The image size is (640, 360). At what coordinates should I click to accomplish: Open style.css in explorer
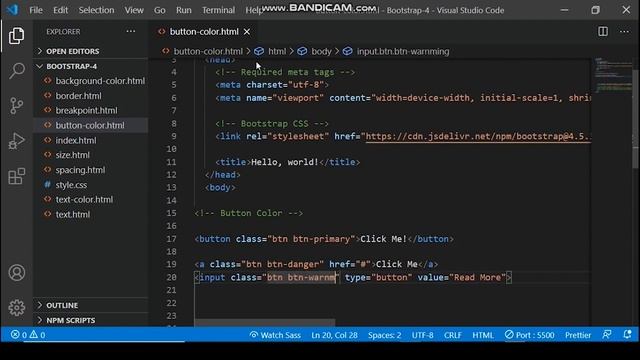(91, 184)
